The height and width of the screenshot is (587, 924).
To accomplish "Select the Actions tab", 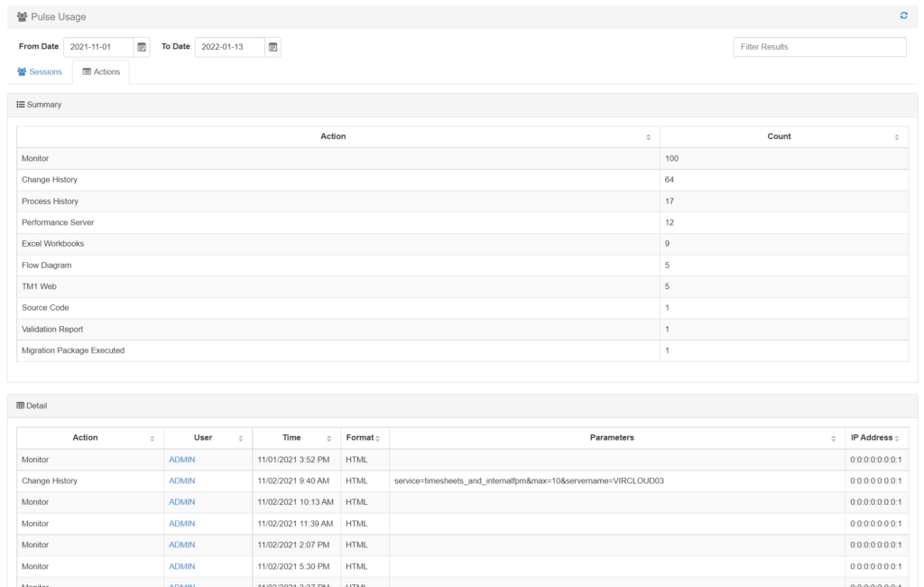I will [101, 72].
